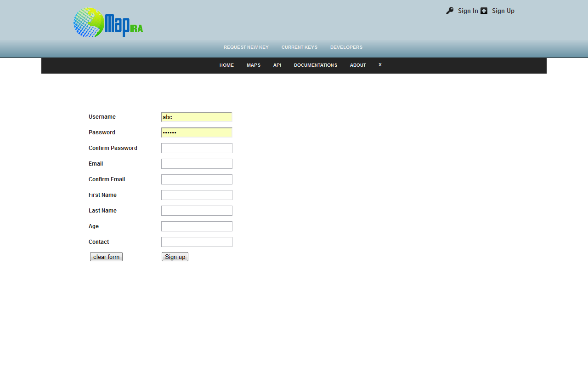Open the Sign In page
Image resolution: width=588 pixels, height=368 pixels.
coord(468,11)
